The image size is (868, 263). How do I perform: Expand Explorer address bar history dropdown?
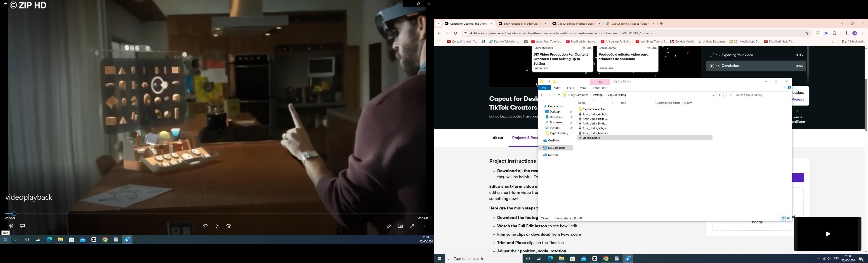coord(713,95)
